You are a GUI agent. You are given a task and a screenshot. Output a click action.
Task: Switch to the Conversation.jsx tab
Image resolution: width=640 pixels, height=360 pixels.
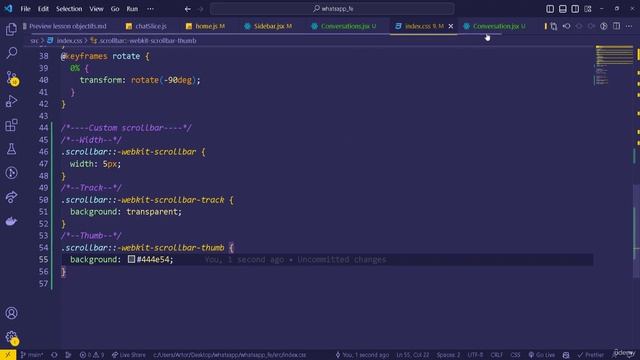point(495,26)
